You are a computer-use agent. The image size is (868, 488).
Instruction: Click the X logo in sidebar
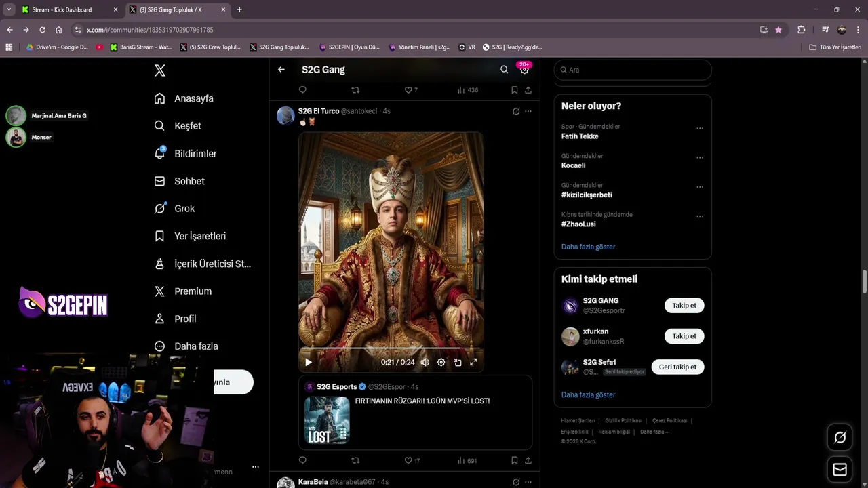(159, 70)
